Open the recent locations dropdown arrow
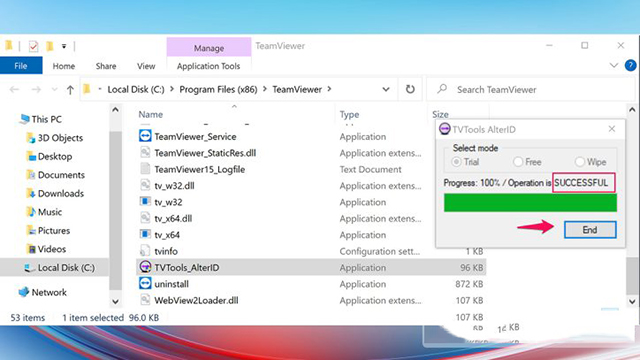640x360 pixels. coord(54,89)
